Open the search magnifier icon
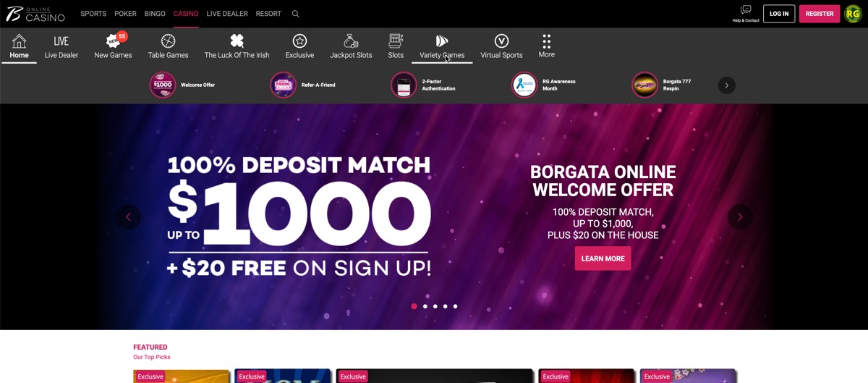868x383 pixels. 295,14
